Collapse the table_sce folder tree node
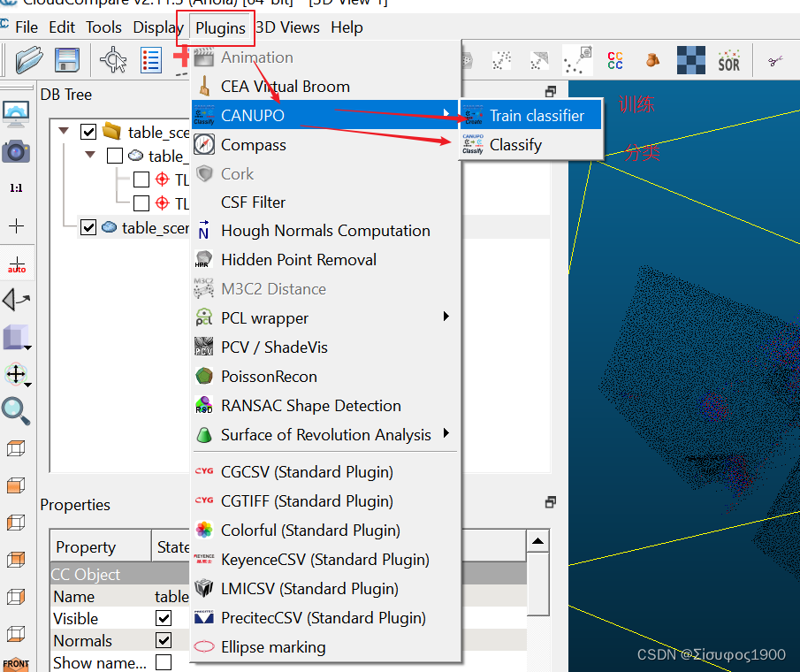Image resolution: width=800 pixels, height=672 pixels. click(64, 131)
